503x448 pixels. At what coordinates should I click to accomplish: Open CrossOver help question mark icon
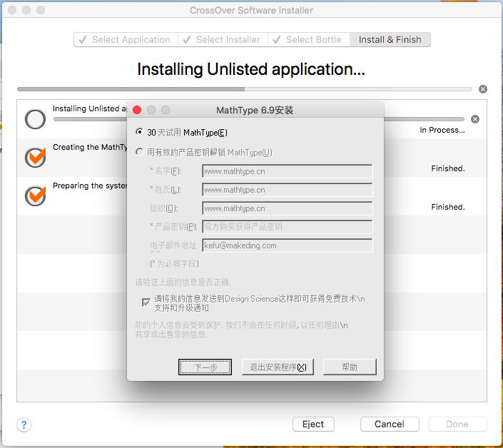click(24, 425)
